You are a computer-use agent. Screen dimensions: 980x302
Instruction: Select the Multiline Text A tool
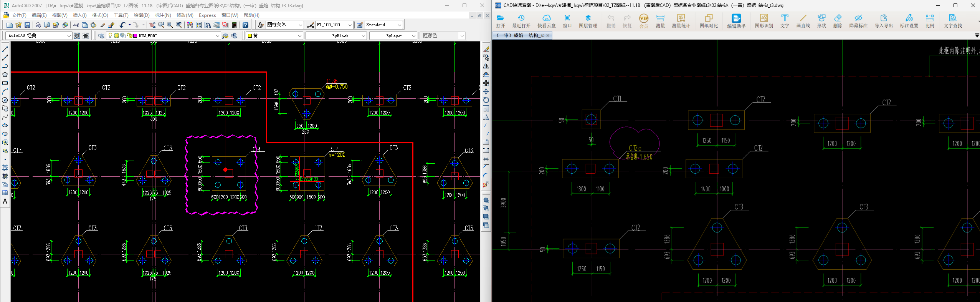(5, 201)
